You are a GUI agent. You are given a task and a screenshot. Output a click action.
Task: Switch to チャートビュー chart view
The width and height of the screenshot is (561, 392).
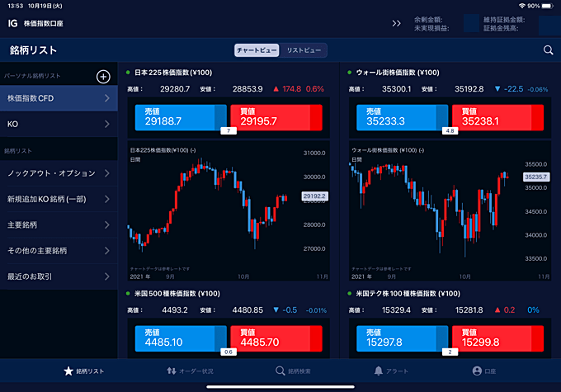pos(257,50)
